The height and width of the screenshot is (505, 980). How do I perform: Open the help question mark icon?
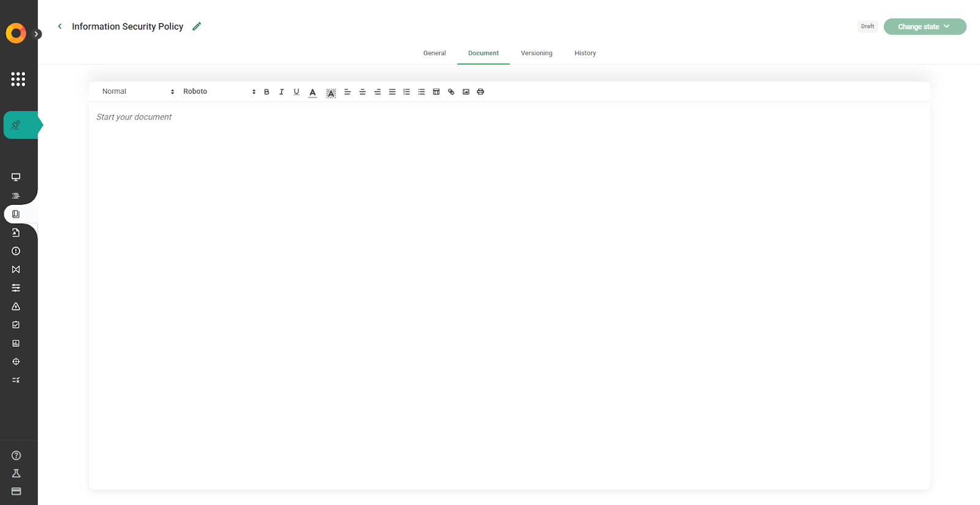[16, 455]
